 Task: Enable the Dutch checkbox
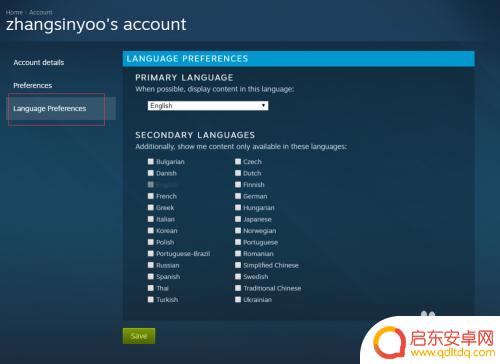click(238, 173)
